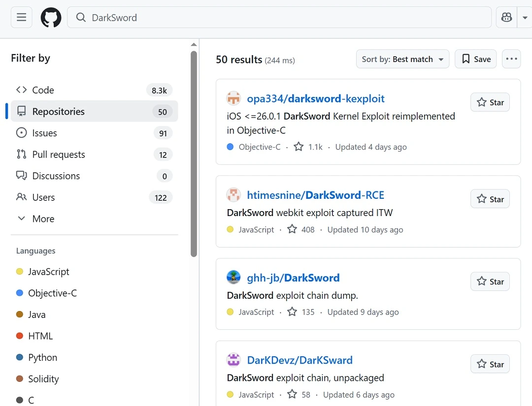Star the ghh-jb/DarkSword repository
The width and height of the screenshot is (532, 406).
[490, 281]
